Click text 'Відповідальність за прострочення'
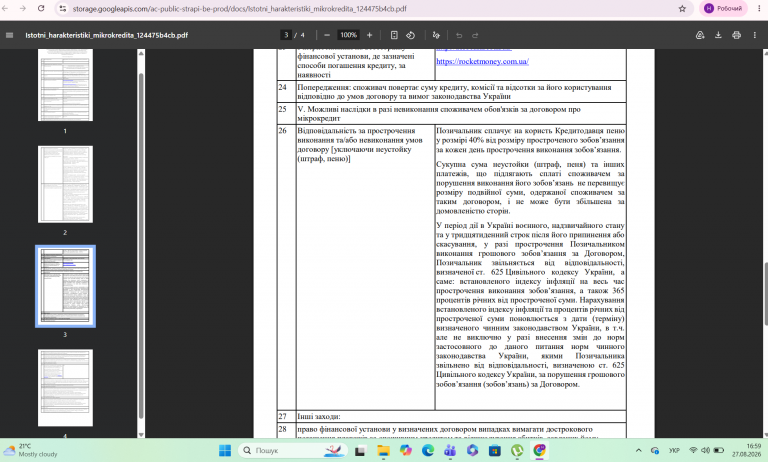The height and width of the screenshot is (462, 768). click(x=356, y=131)
